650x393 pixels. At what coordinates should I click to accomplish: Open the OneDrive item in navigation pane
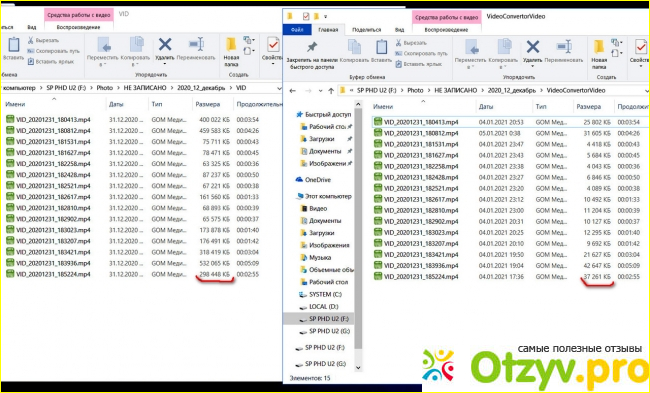click(x=318, y=180)
